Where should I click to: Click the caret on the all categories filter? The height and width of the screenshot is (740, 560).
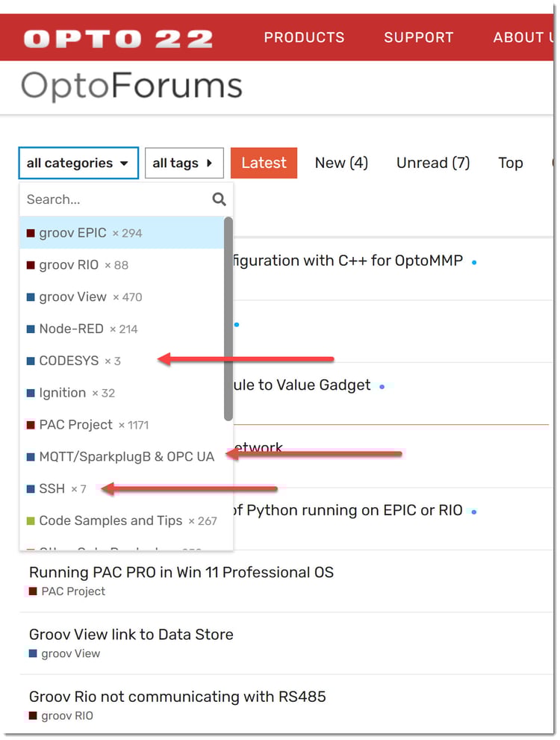pyautogui.click(x=125, y=163)
